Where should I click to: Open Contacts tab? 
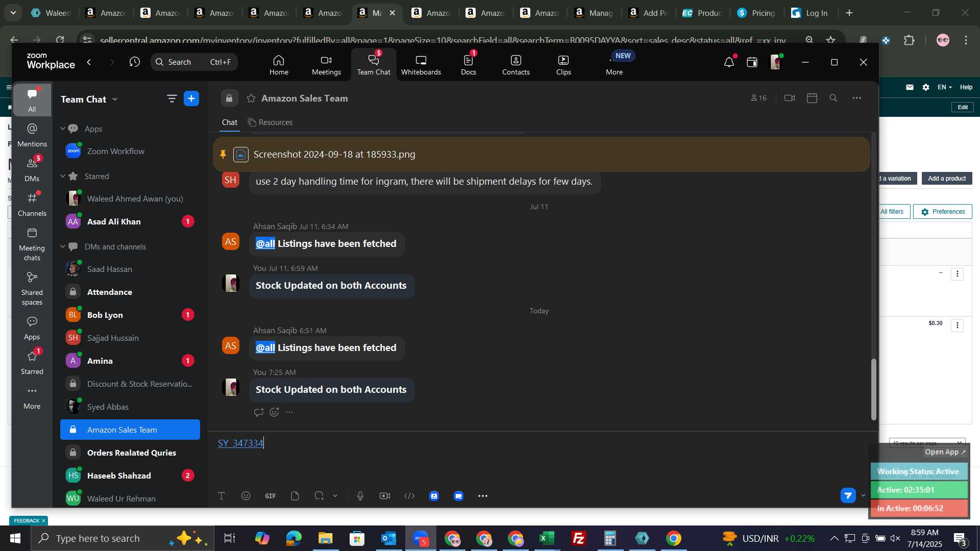point(516,65)
